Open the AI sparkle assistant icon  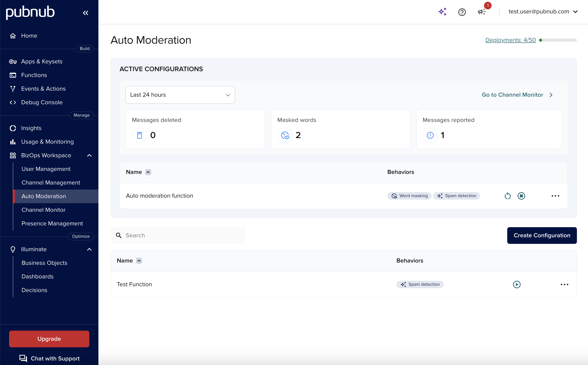click(442, 12)
